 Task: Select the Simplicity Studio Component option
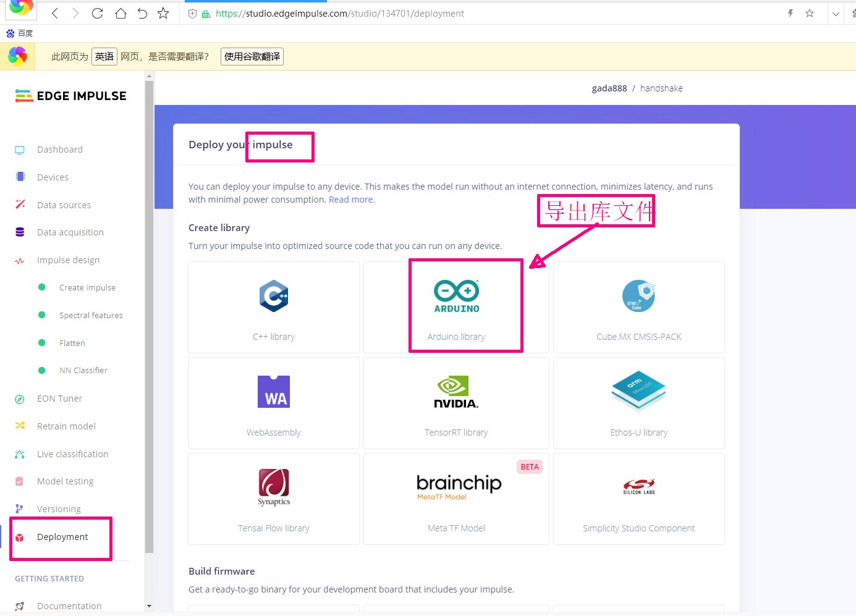pyautogui.click(x=639, y=499)
